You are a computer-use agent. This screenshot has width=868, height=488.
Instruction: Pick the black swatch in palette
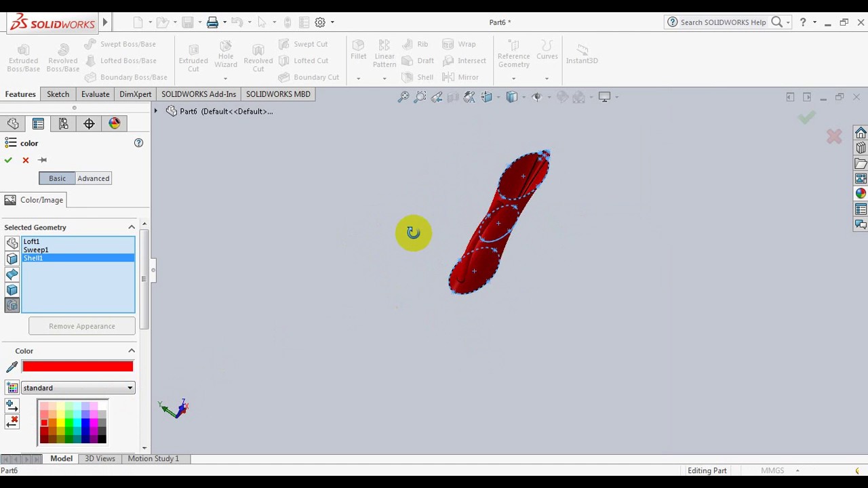[x=102, y=439]
